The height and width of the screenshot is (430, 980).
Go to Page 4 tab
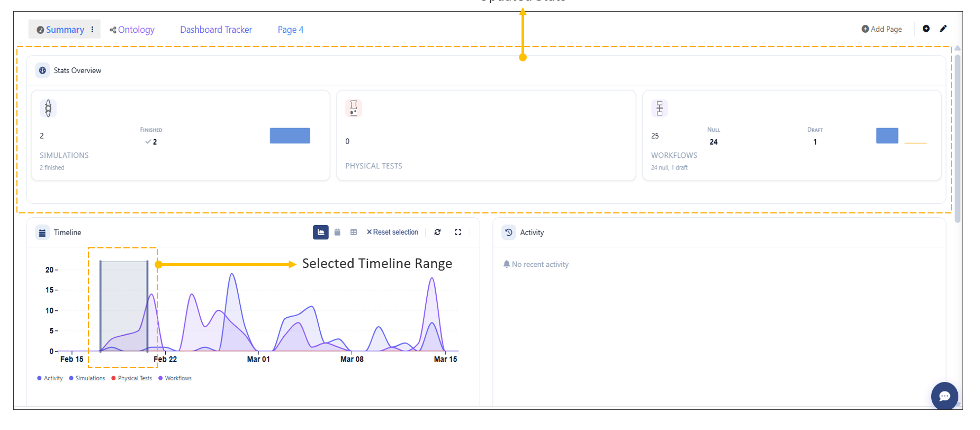290,30
